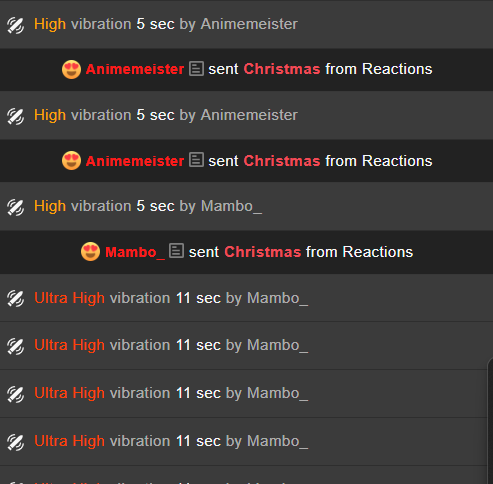Click Christmas text in first Animemeister reaction

282,69
